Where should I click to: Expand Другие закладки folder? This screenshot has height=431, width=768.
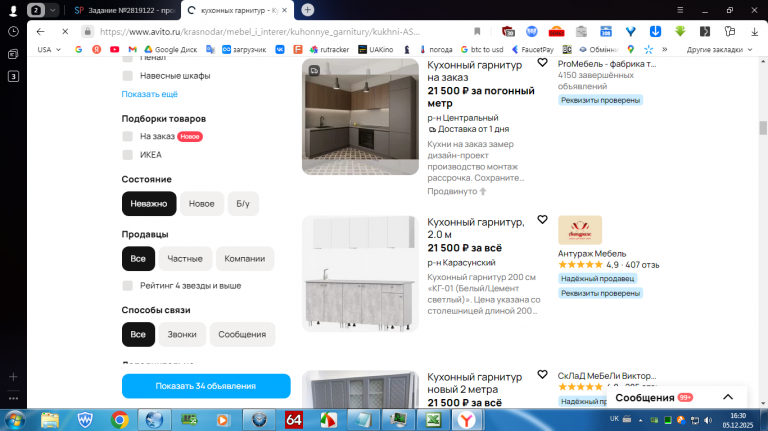point(719,49)
